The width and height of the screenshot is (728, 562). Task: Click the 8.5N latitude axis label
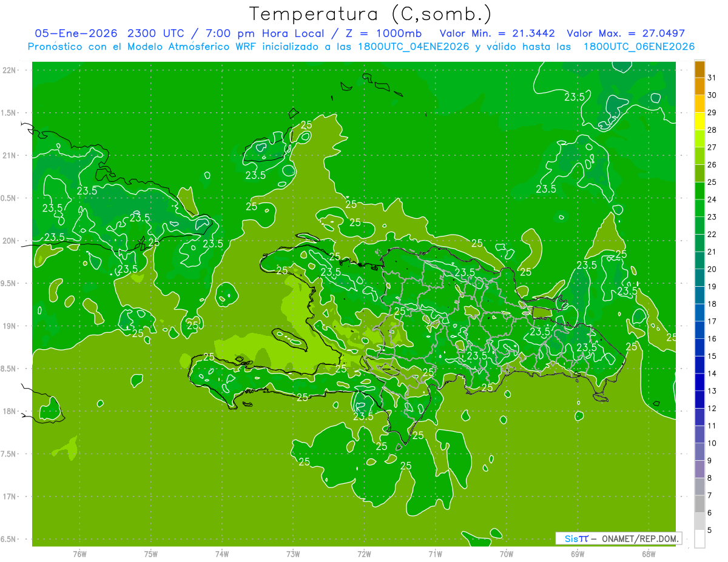[9, 369]
